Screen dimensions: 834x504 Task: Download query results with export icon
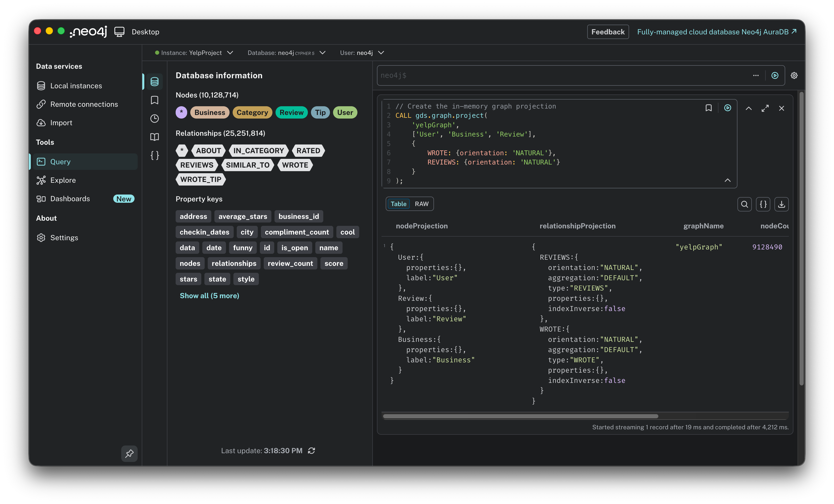[x=781, y=204]
